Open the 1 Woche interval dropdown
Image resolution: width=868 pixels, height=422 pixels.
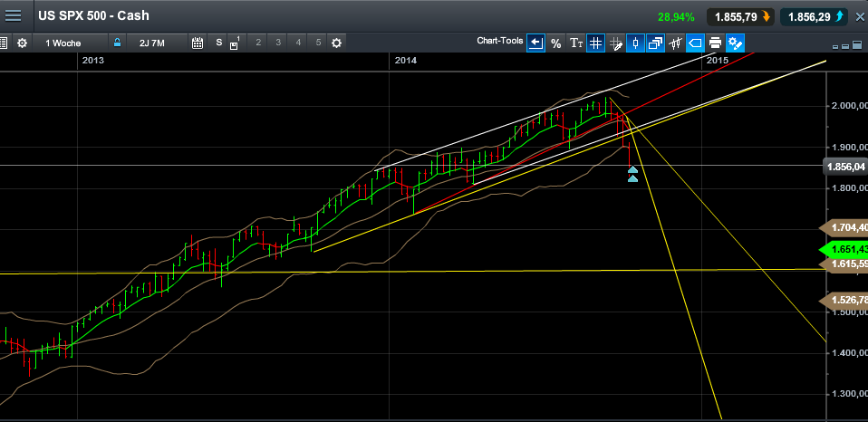pos(70,43)
